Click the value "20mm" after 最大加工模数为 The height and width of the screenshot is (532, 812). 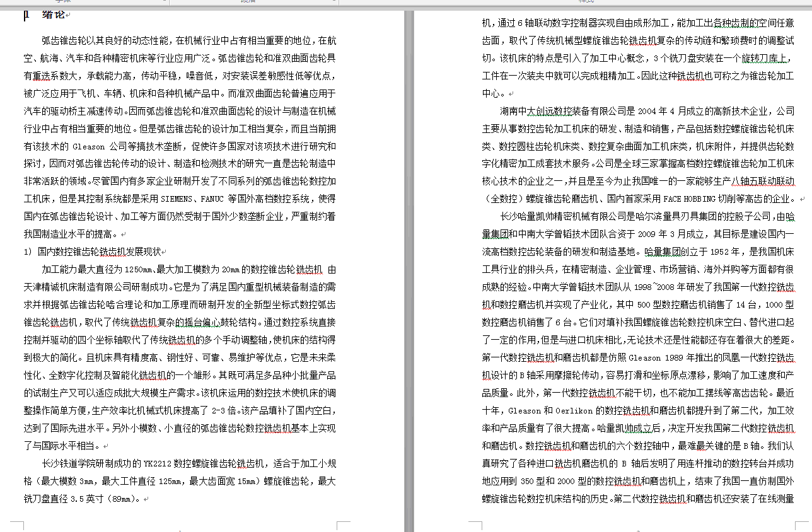coord(231,269)
